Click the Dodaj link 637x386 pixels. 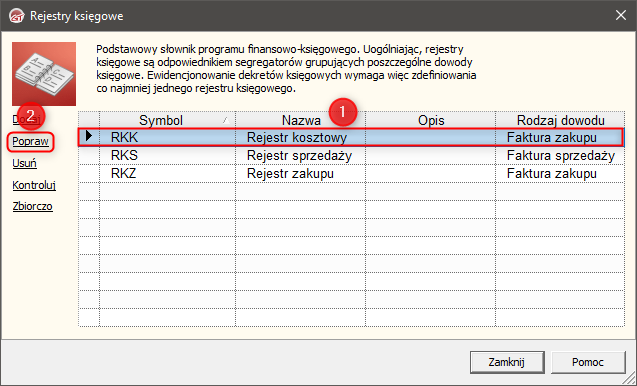(26, 119)
